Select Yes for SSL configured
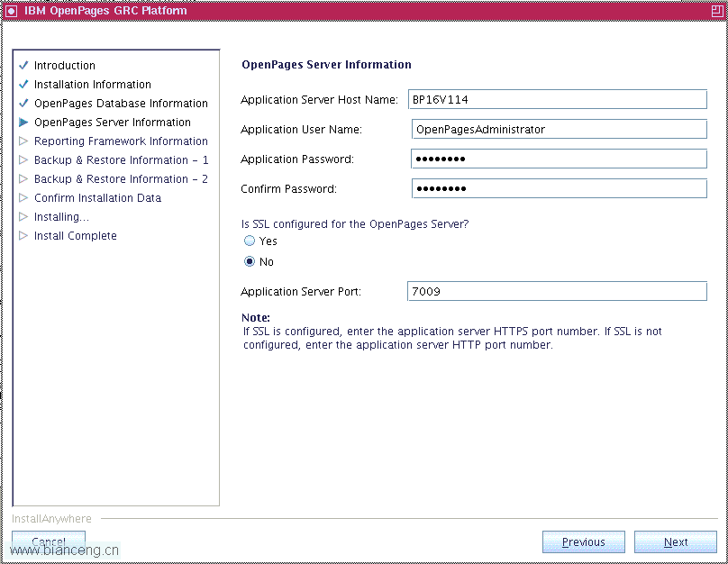The height and width of the screenshot is (564, 728). [x=250, y=241]
